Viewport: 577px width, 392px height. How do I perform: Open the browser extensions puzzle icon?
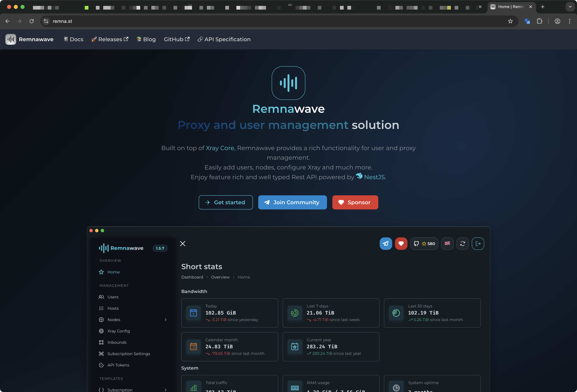[x=540, y=21]
